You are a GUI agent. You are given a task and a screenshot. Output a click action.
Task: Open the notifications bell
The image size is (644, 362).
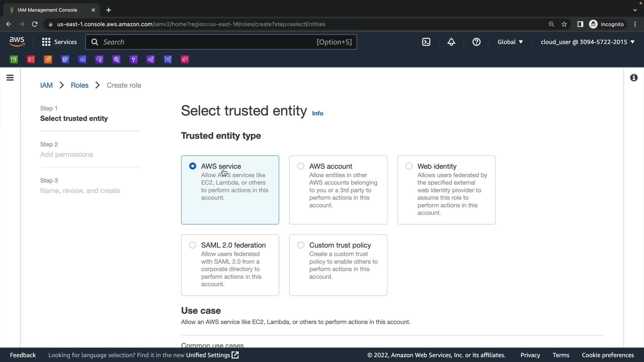451,42
